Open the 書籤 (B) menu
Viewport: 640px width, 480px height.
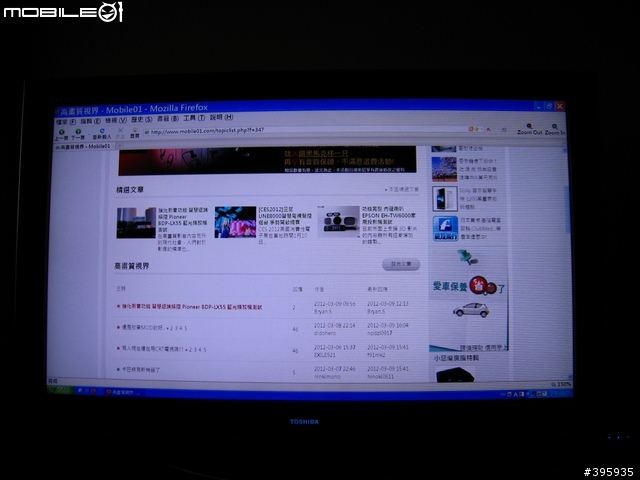click(168, 118)
